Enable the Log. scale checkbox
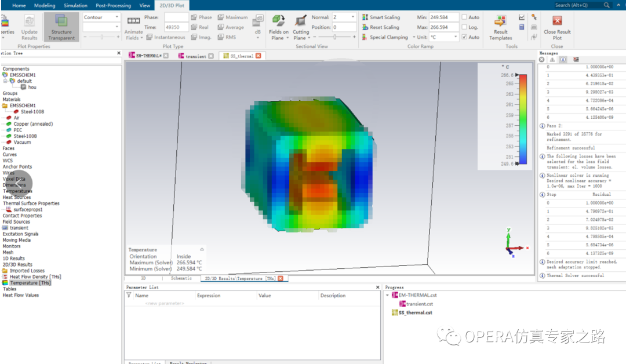Screen dimensions: 626x364 (464, 27)
